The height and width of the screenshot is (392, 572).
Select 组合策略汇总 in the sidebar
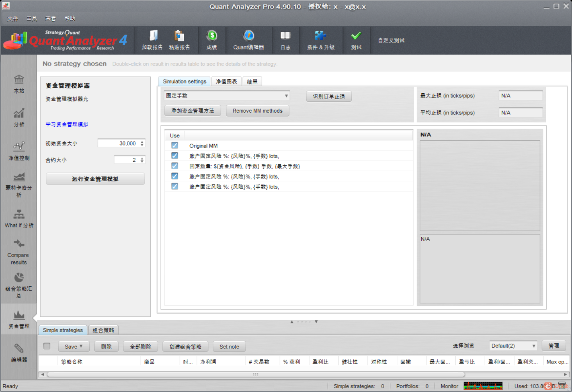[19, 286]
